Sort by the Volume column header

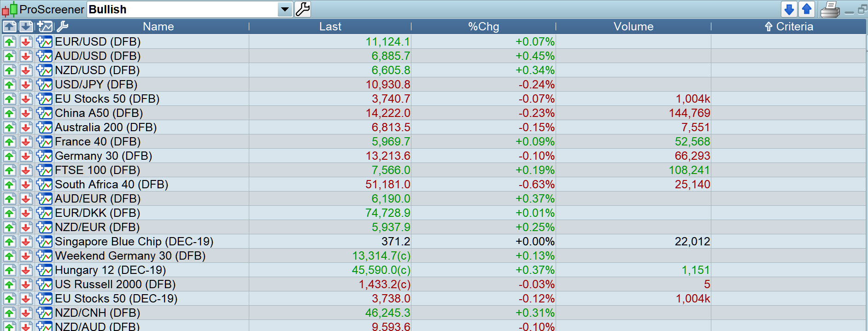pyautogui.click(x=633, y=27)
